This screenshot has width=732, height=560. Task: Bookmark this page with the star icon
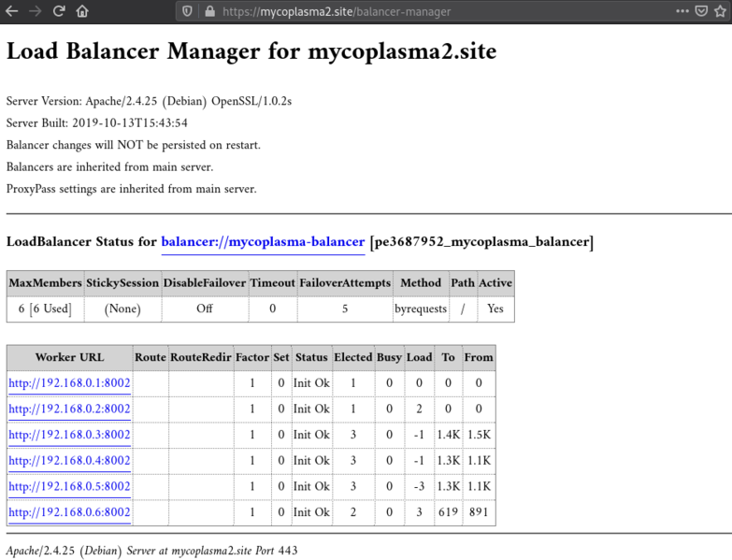(721, 11)
